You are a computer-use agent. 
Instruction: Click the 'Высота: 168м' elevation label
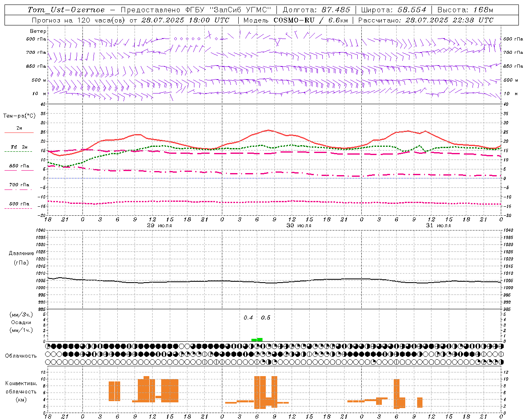click(x=465, y=10)
